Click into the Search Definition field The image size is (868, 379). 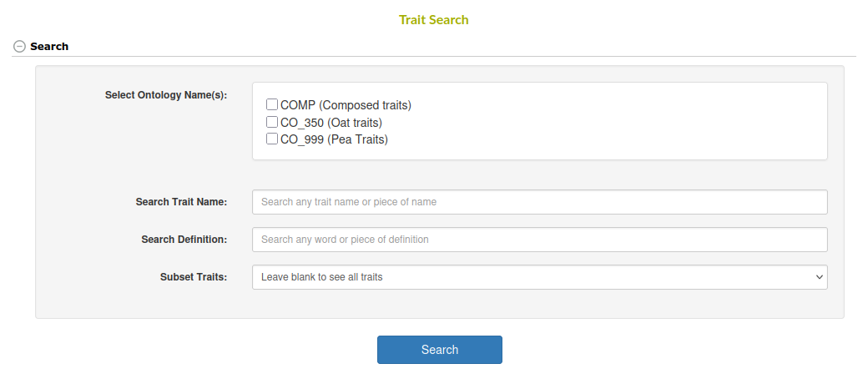pos(539,240)
